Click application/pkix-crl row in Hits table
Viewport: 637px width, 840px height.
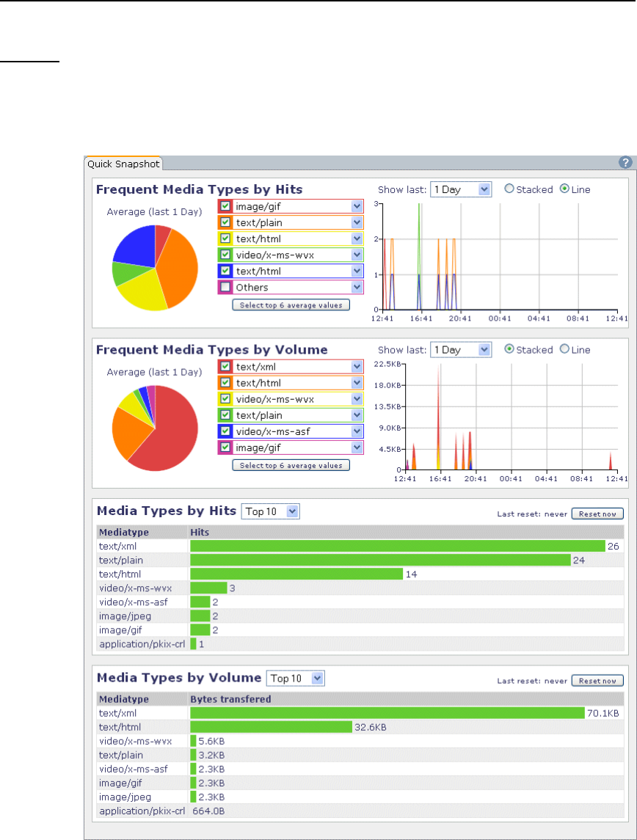coord(360,644)
